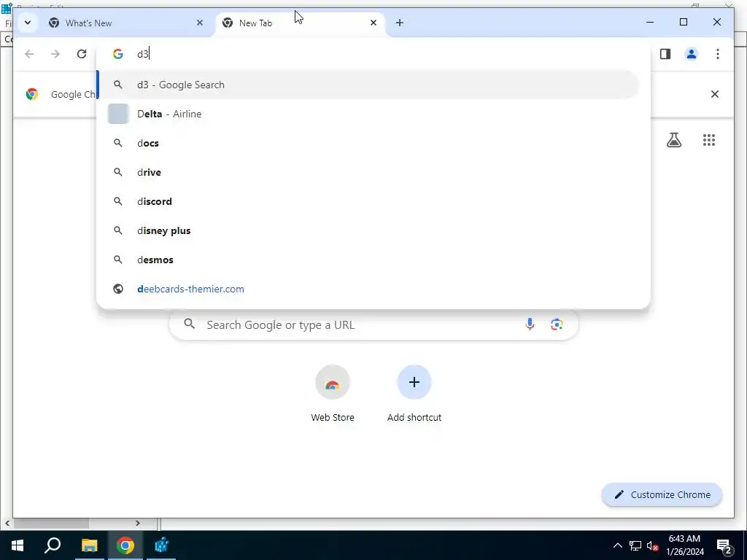Viewport: 747px width, 560px height.
Task: Click the right arrow of background window scrollbar
Action: (x=138, y=523)
